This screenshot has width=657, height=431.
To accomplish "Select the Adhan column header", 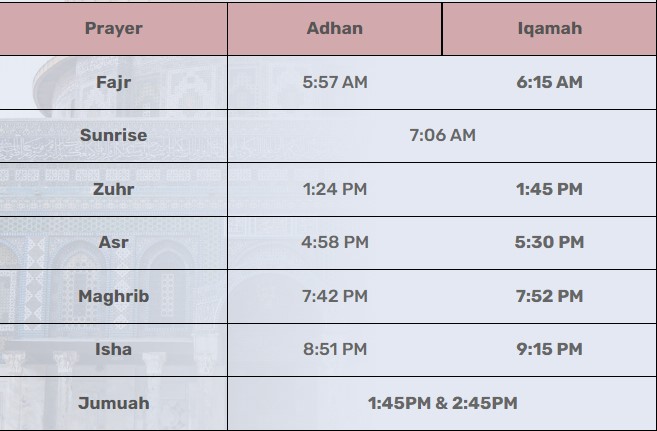I will click(335, 28).
